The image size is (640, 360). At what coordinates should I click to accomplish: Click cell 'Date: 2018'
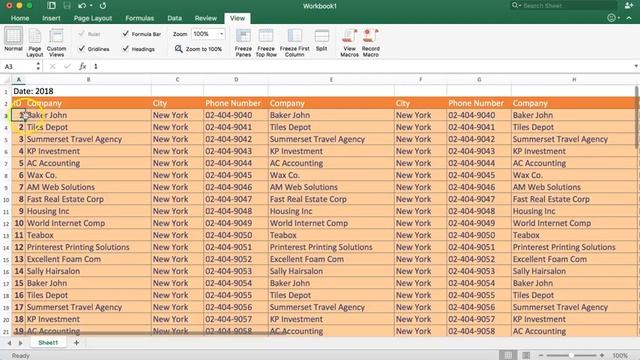[x=33, y=91]
